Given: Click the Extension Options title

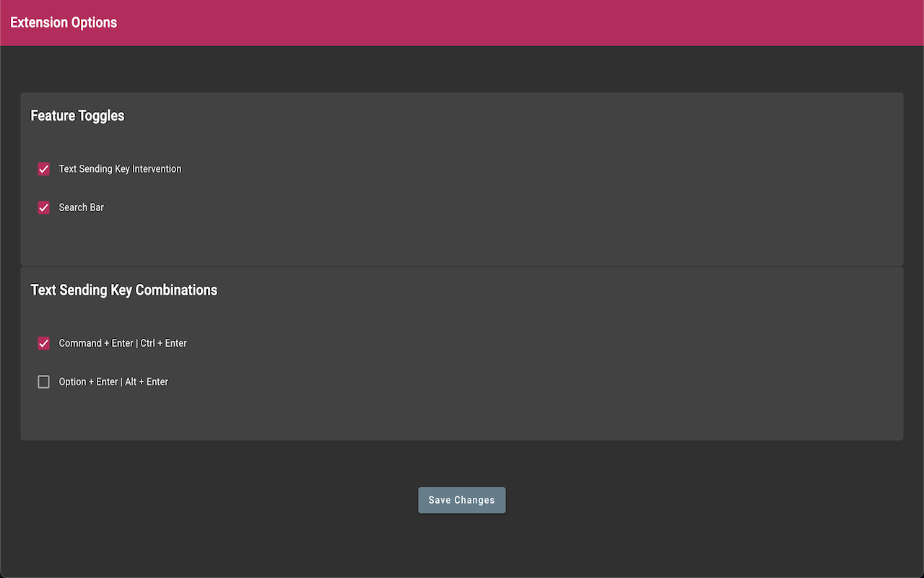Looking at the screenshot, I should pos(64,22).
